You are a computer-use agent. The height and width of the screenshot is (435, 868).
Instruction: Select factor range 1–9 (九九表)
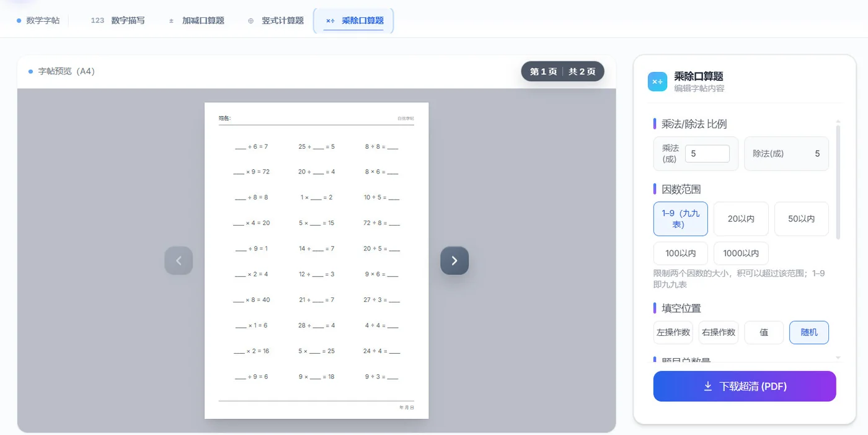point(680,219)
